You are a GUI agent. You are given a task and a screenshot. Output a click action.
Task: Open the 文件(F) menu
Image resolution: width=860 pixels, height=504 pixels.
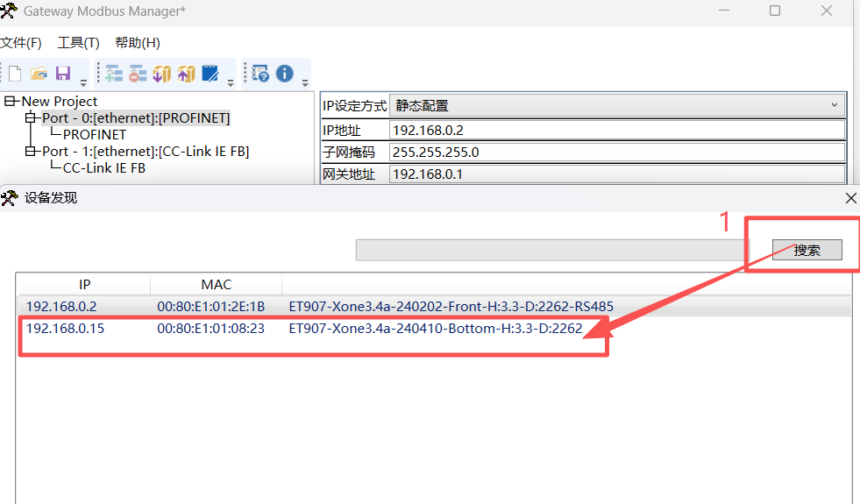click(x=21, y=43)
